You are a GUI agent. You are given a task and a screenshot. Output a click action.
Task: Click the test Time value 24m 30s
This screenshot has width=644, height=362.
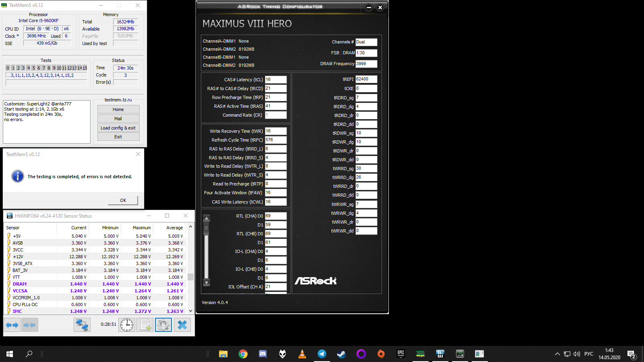point(126,68)
